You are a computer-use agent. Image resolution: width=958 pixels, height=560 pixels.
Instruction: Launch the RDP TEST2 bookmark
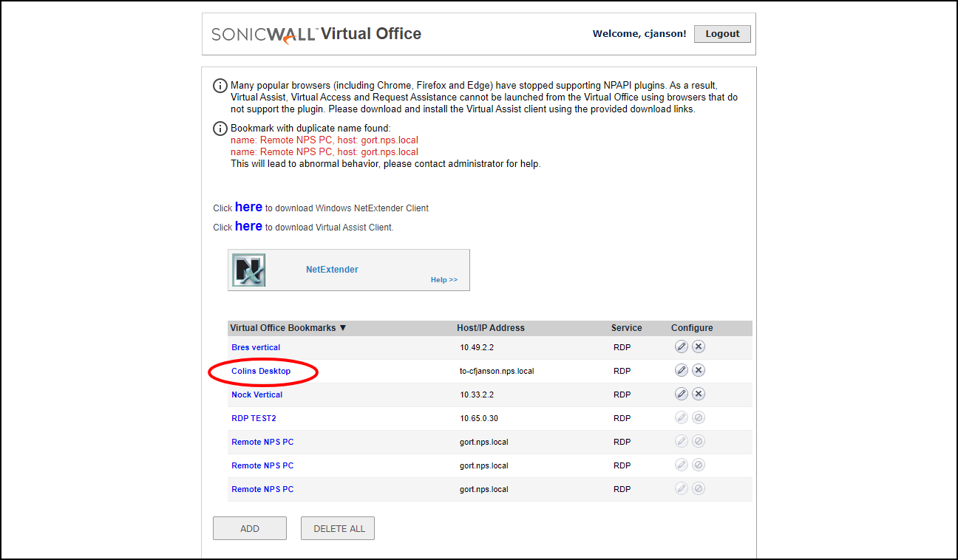point(254,418)
